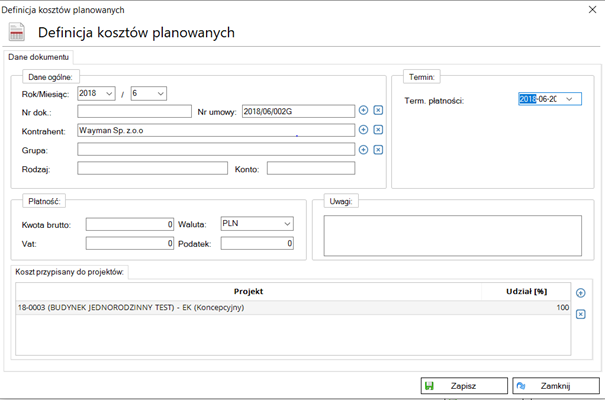Switch to the Dane dokumentu tab
The image size is (605, 400).
[x=39, y=57]
